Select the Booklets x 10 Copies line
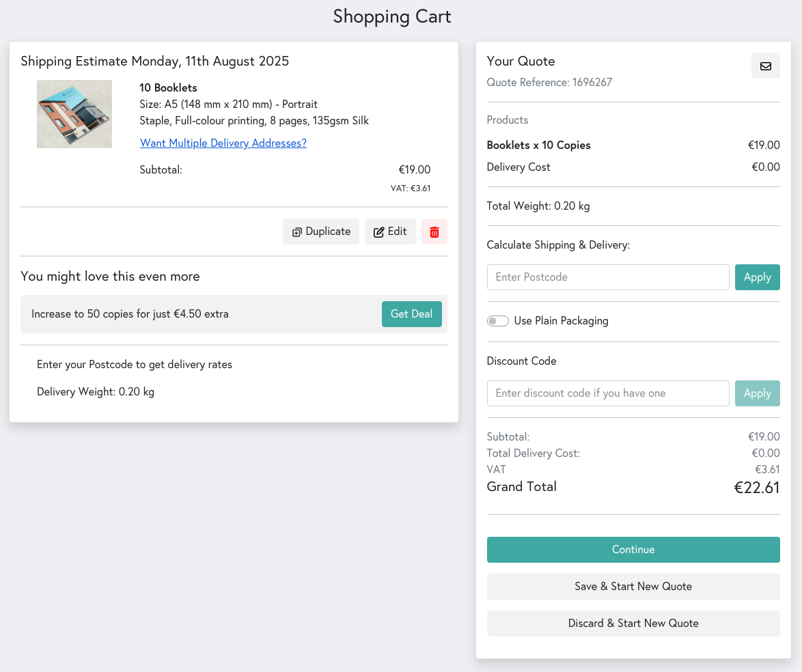 click(x=539, y=145)
